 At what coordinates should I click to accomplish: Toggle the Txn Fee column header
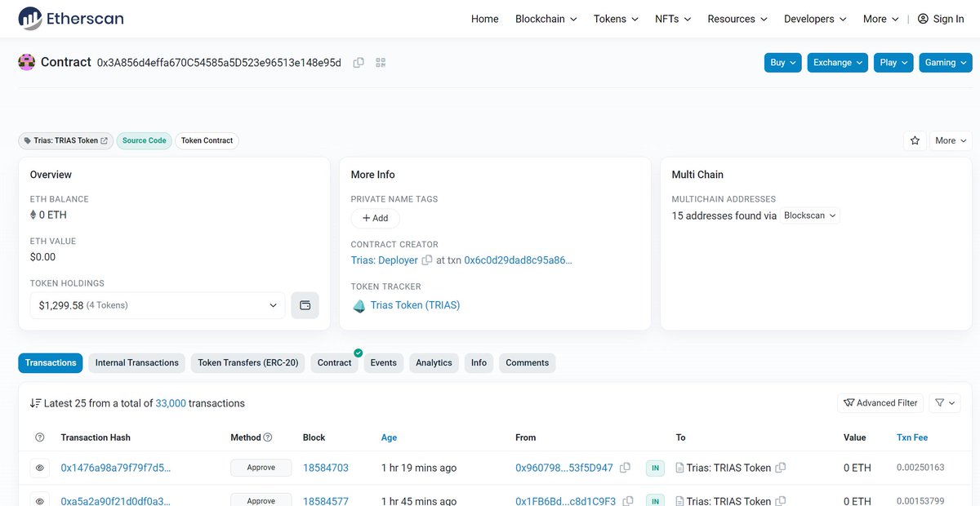tap(912, 437)
